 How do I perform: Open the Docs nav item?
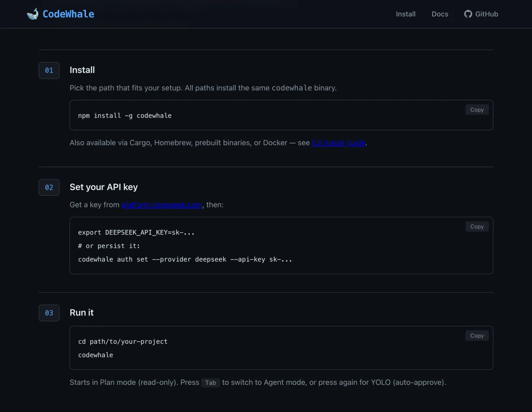[440, 14]
